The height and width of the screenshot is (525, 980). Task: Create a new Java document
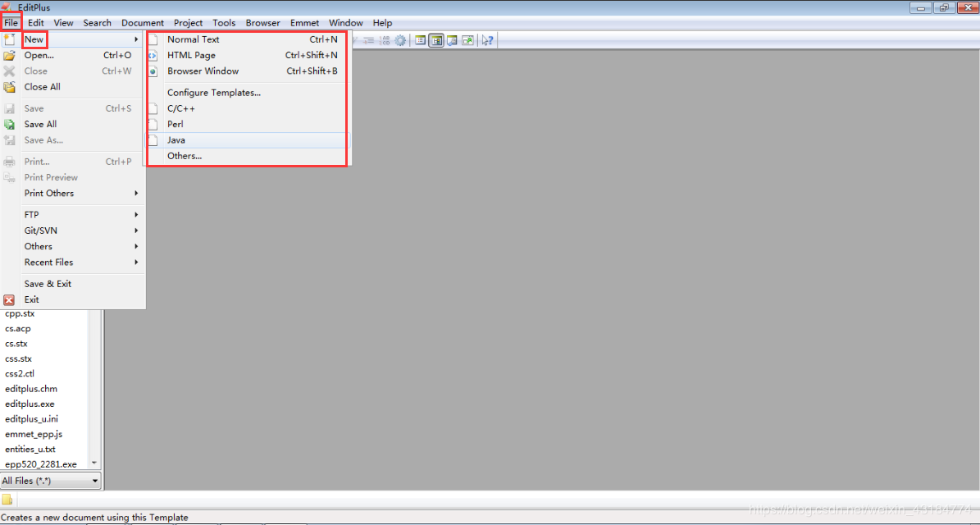coord(176,140)
